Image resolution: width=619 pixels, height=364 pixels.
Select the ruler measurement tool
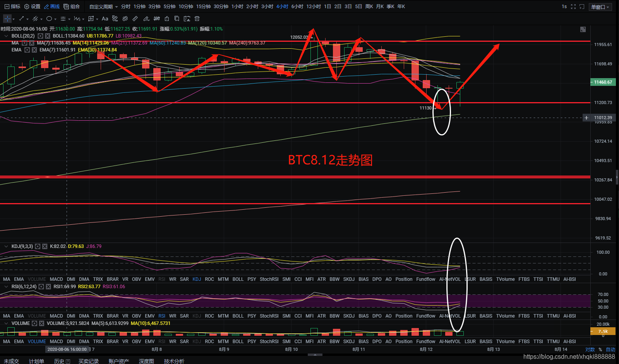pos(135,19)
